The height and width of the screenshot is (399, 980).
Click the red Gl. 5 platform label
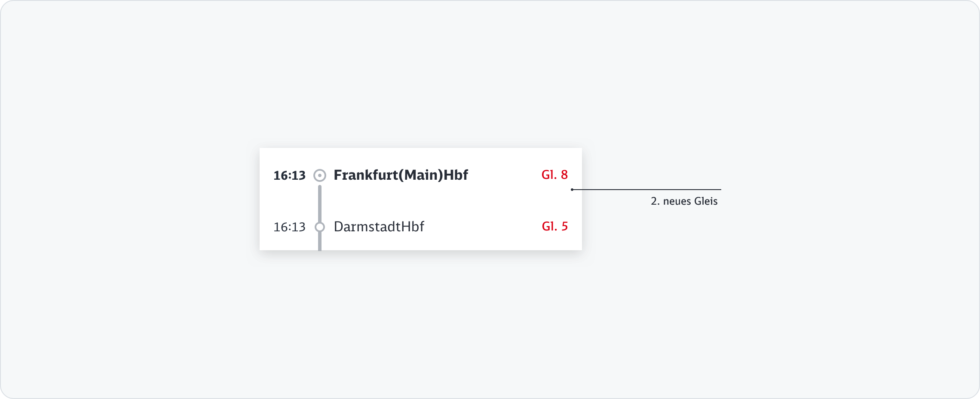click(554, 226)
